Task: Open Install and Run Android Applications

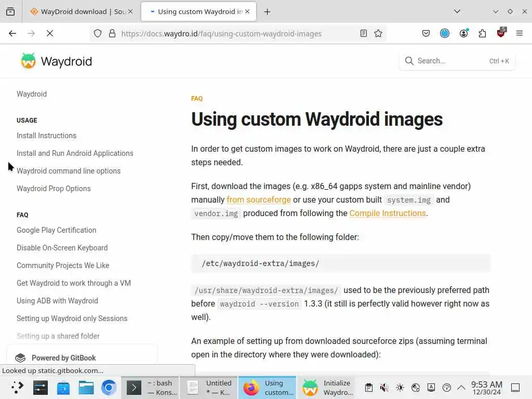Action: click(x=75, y=153)
